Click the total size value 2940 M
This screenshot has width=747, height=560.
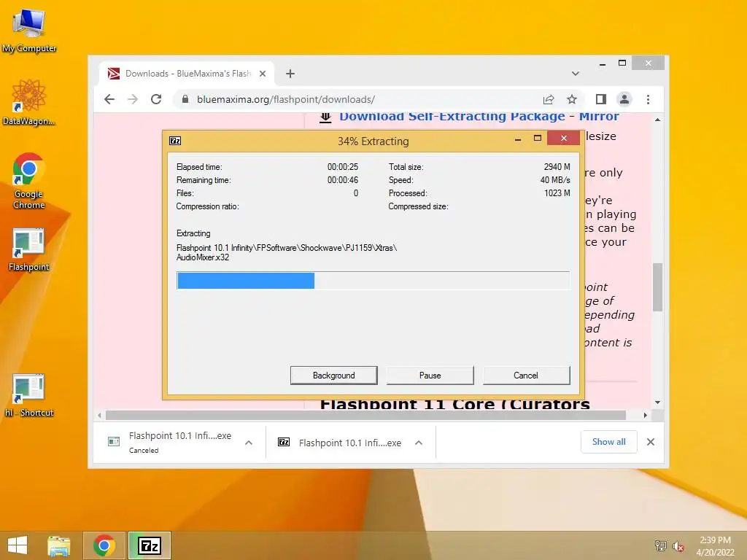point(557,167)
